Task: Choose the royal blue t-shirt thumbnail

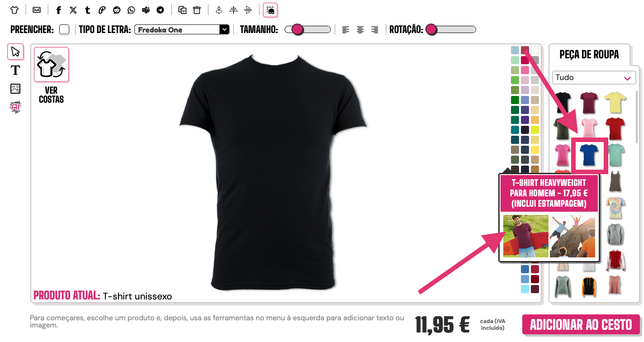Action: tap(589, 155)
